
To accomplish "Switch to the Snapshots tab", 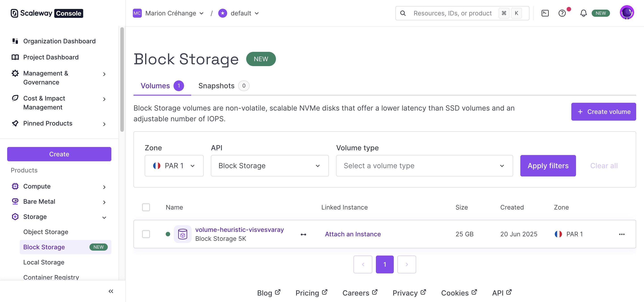I will (224, 86).
